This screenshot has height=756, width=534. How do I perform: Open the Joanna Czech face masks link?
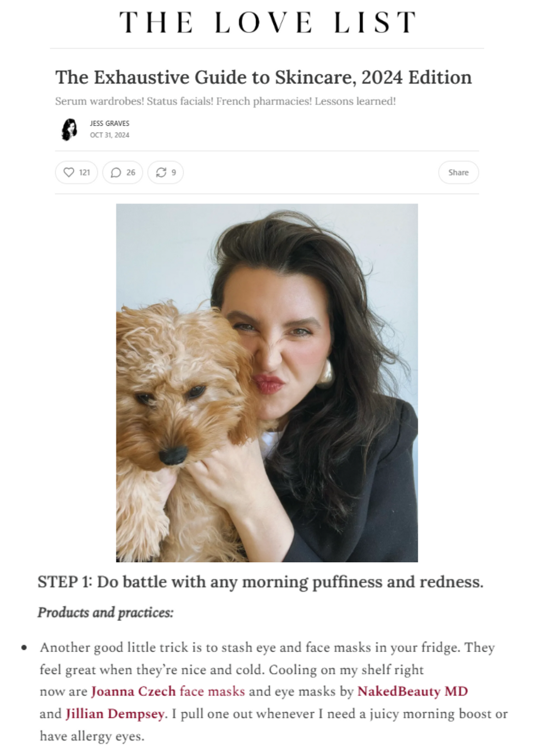(168, 691)
